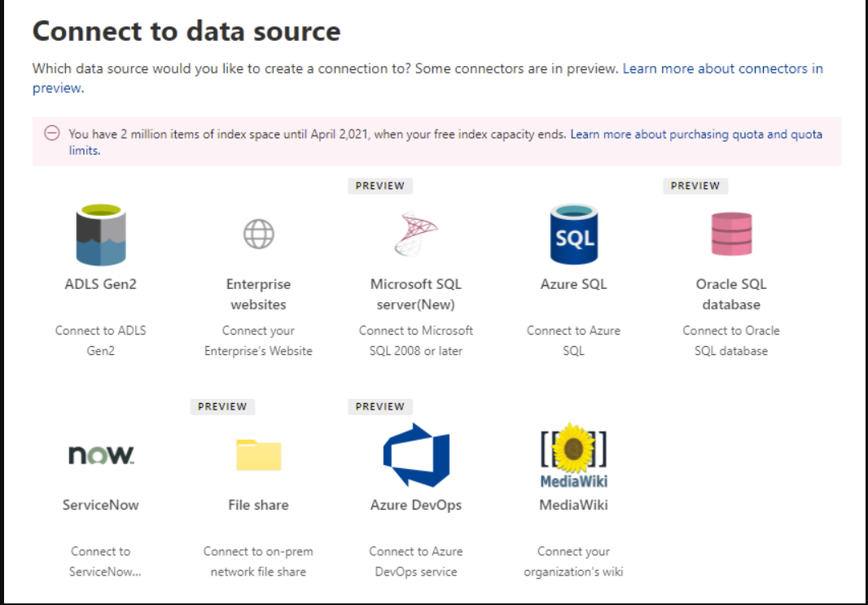Click the MediaWiki title below the logo
Image resolution: width=868 pixels, height=605 pixels.
pyautogui.click(x=573, y=505)
